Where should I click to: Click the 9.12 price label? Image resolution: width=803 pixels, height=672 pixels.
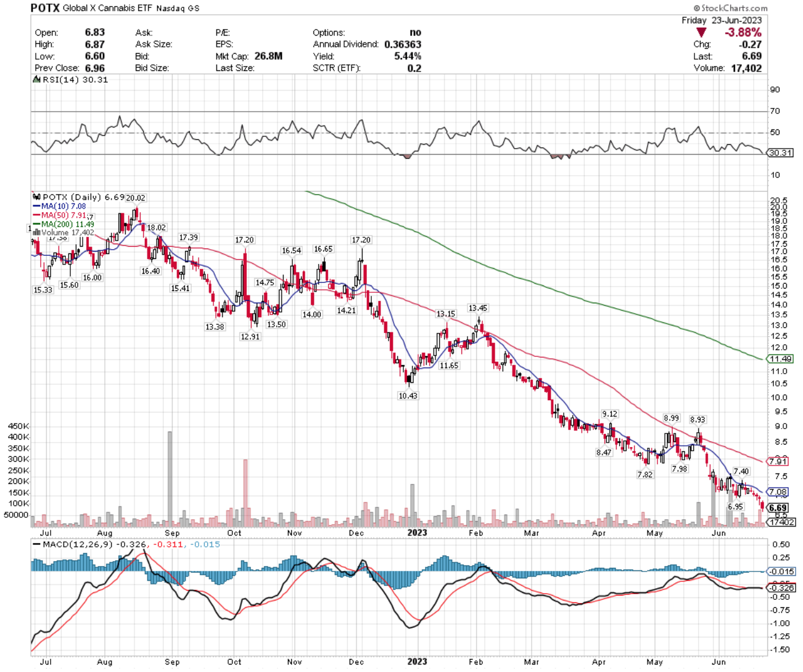click(x=610, y=414)
